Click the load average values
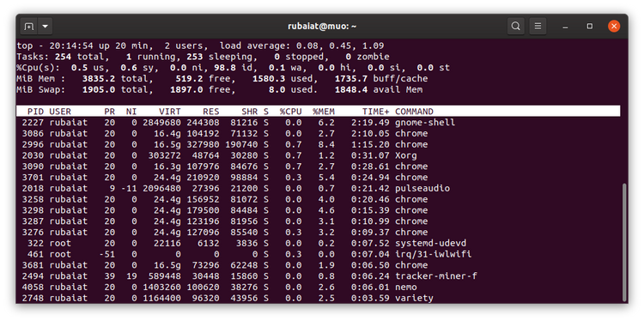The image size is (644, 321). pos(340,46)
